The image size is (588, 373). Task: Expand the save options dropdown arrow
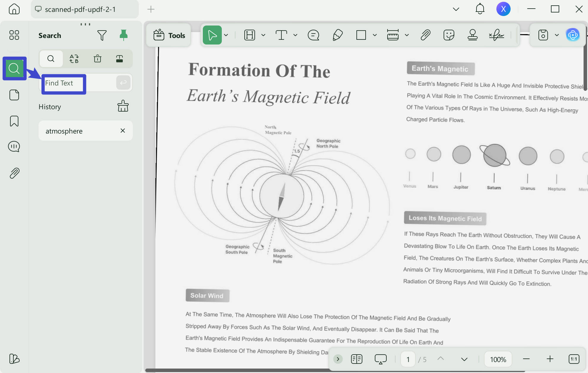pos(557,35)
